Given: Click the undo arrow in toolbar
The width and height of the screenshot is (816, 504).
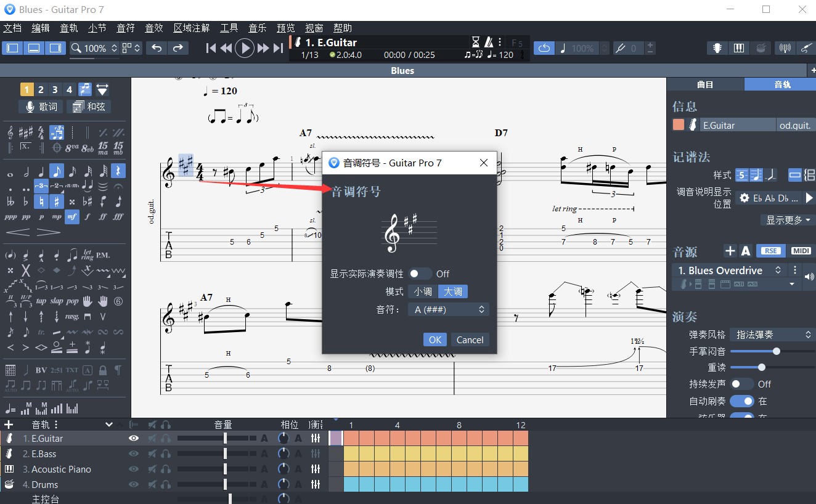Looking at the screenshot, I should pos(157,48).
